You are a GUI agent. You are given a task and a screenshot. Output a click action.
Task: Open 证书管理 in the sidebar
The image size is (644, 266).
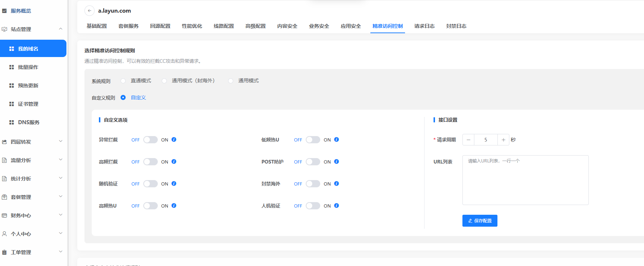click(x=28, y=104)
